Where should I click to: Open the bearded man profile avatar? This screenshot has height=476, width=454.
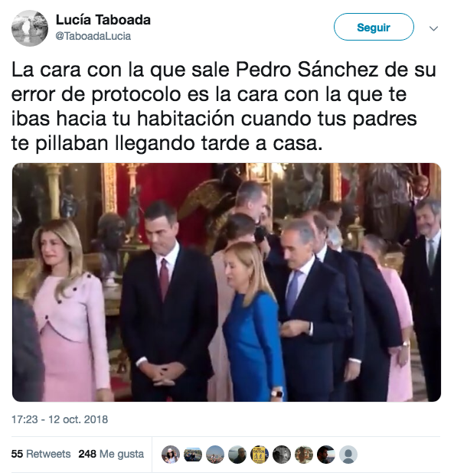[x=326, y=455]
